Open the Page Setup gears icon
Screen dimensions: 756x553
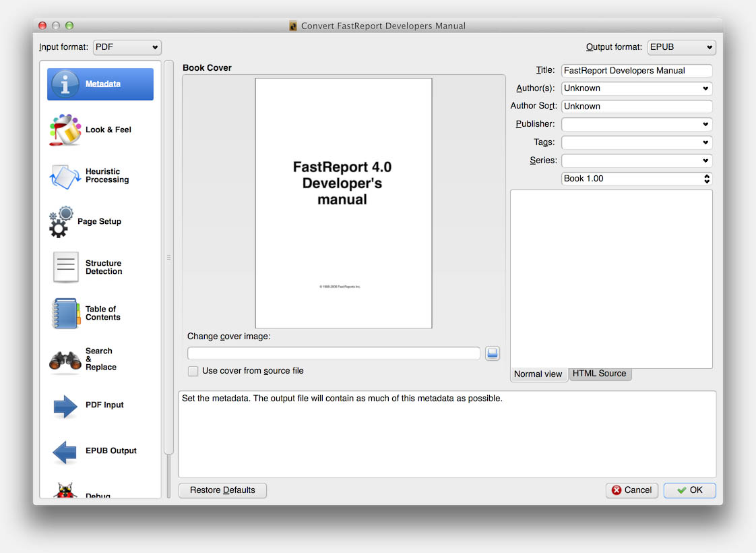pyautogui.click(x=61, y=221)
